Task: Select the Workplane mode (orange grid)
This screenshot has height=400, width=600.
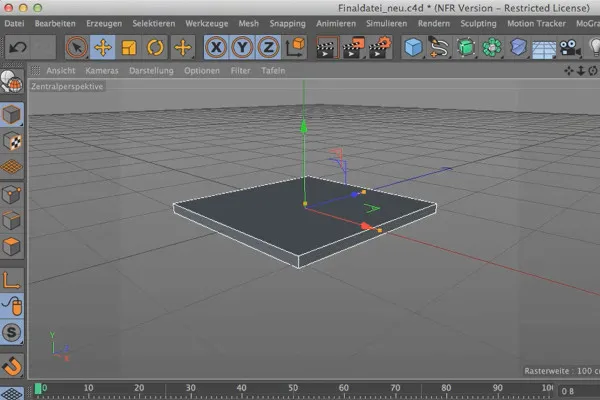Action: (x=11, y=167)
